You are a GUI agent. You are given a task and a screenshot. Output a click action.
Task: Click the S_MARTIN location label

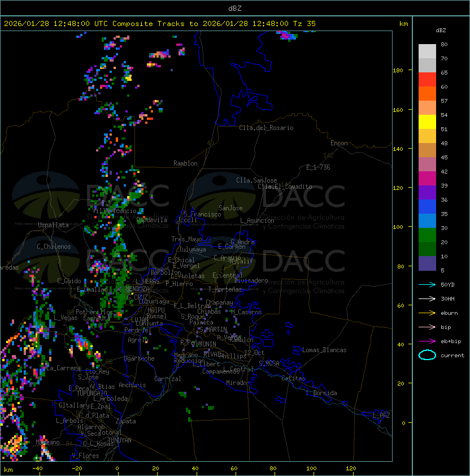(x=214, y=330)
